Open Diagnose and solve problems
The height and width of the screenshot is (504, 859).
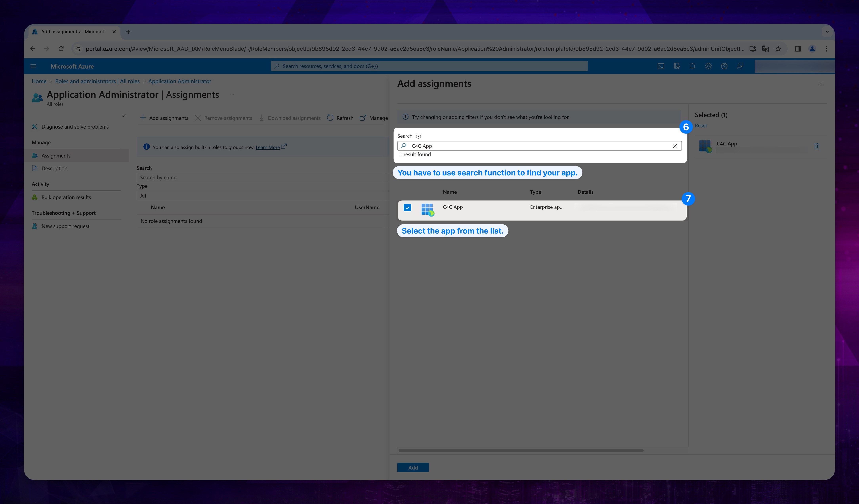tap(75, 127)
